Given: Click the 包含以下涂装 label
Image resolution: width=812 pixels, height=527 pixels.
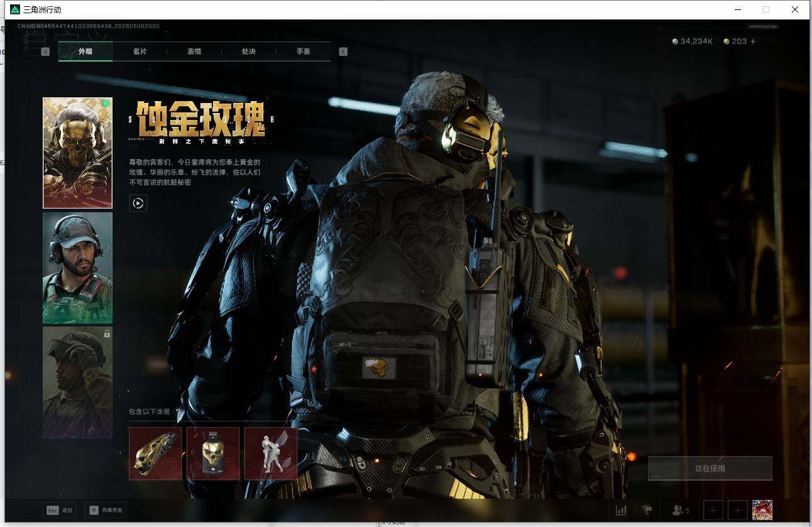Looking at the screenshot, I should pos(150,412).
